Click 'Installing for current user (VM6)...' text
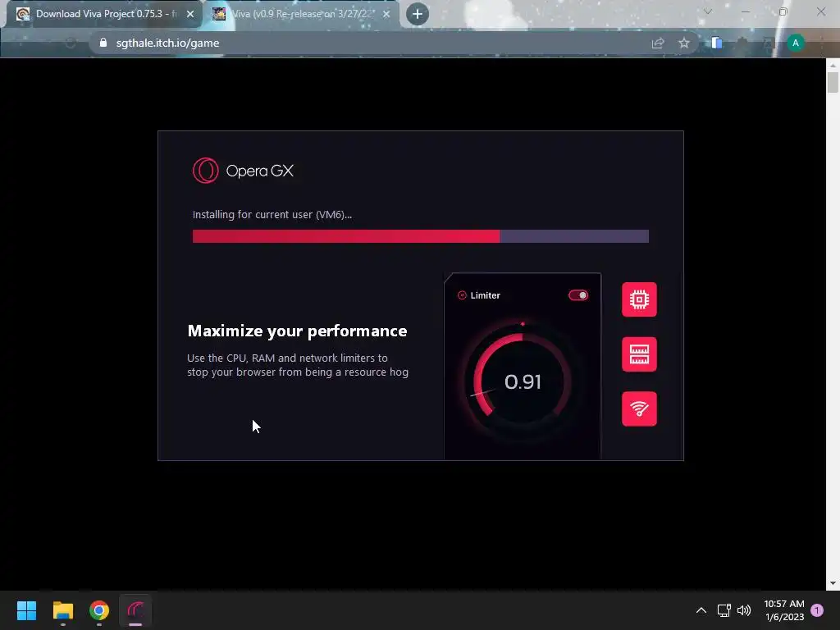This screenshot has width=840, height=630. tap(272, 214)
